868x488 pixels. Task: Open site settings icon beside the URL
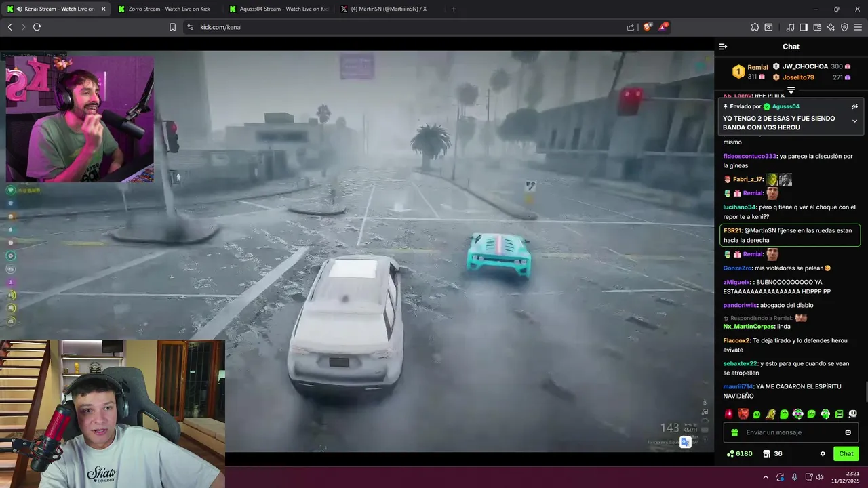190,27
